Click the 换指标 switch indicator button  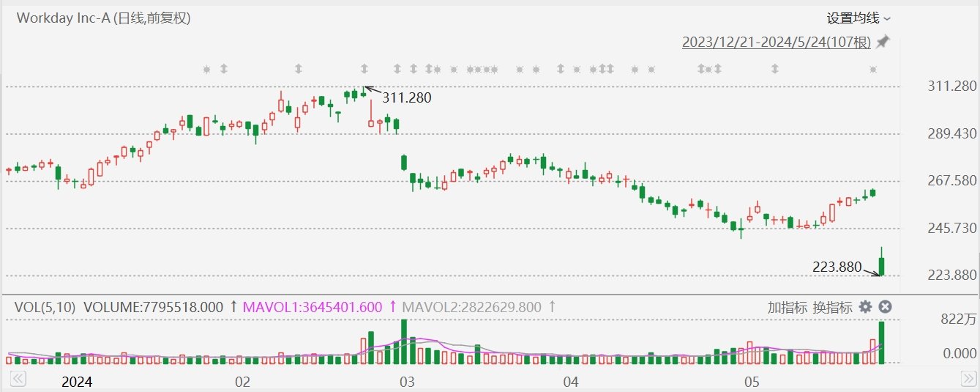pos(831,307)
